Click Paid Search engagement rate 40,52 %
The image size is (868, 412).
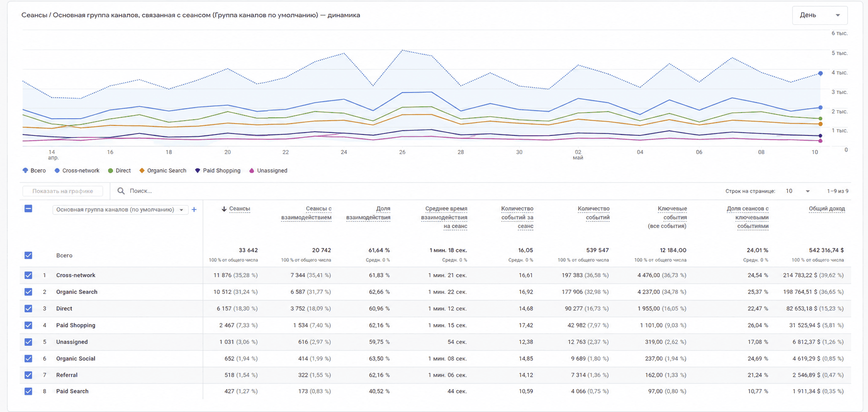379,391
